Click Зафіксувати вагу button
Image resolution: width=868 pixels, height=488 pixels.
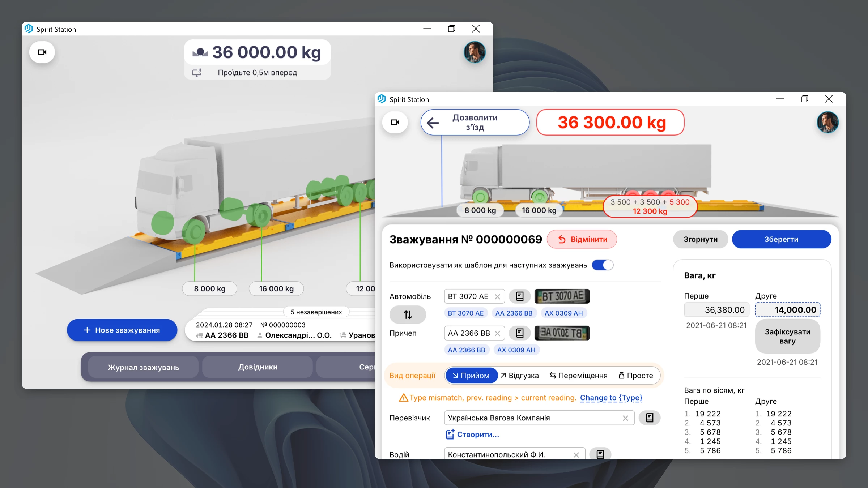click(x=787, y=336)
